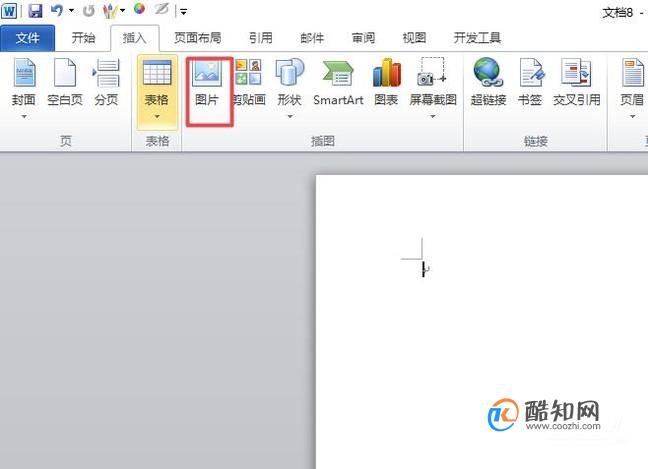Click the color wheel icon in quick access toolbar
The image size is (648, 469).
140,9
